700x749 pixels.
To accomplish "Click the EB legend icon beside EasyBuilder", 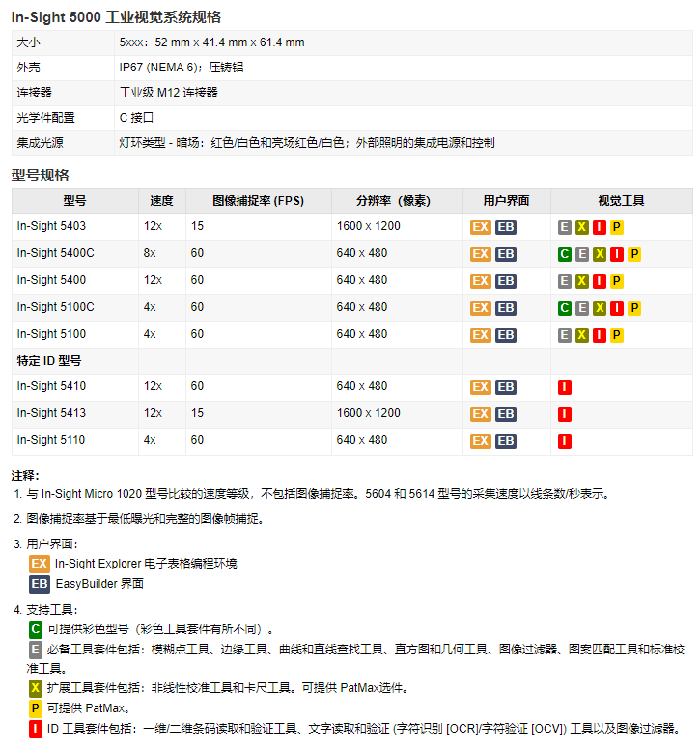I will tap(40, 583).
